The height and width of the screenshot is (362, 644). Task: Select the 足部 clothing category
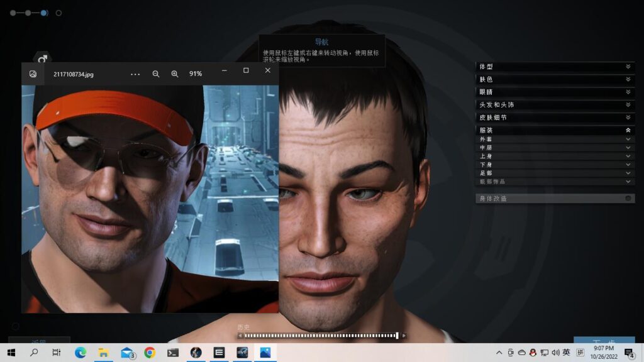555,173
